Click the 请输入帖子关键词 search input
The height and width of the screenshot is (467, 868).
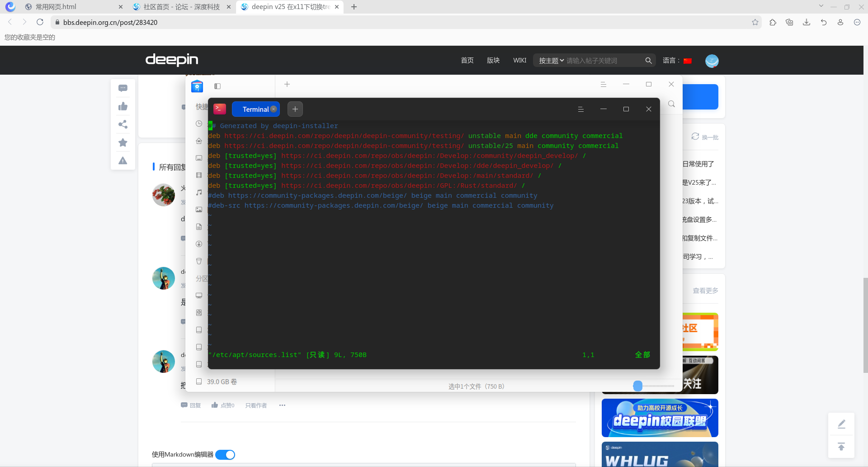click(604, 61)
